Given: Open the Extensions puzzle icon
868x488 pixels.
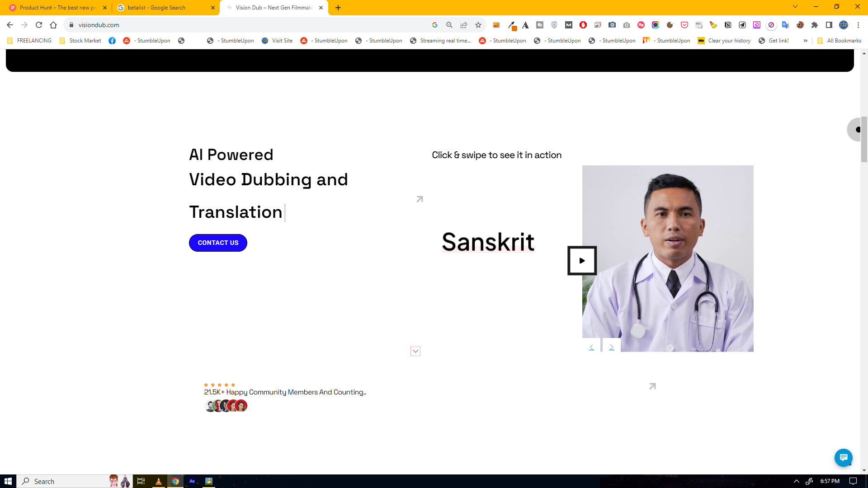Looking at the screenshot, I should (x=815, y=25).
